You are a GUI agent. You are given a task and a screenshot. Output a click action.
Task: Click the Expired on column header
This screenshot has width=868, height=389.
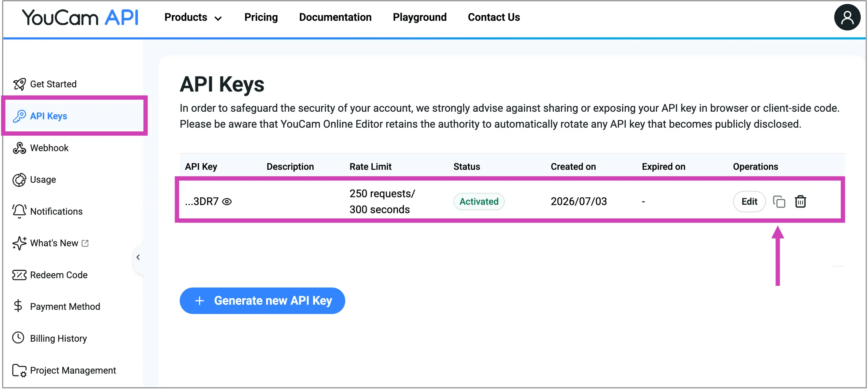663,167
